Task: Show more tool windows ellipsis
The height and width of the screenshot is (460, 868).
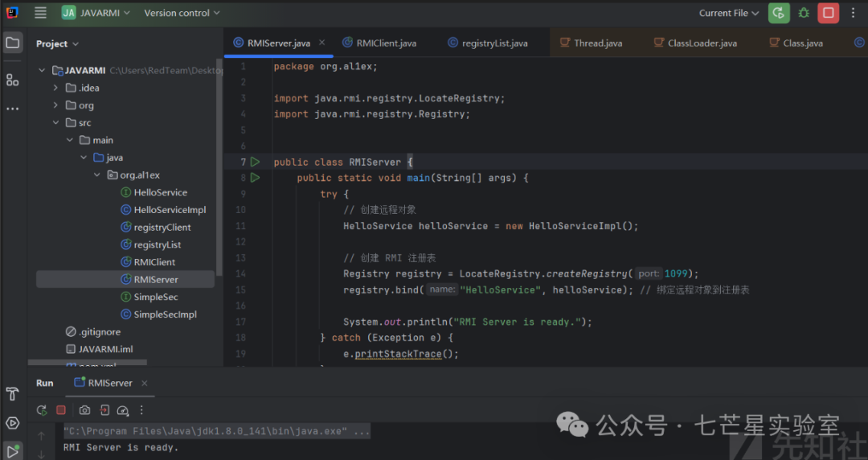Action: 12,109
